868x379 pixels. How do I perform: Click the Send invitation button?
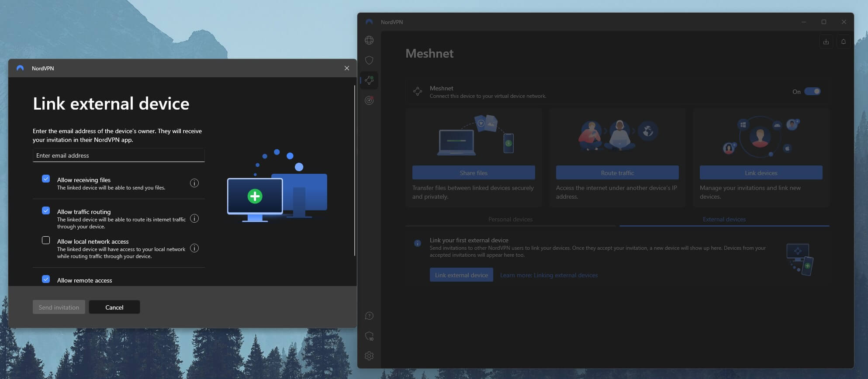(59, 307)
